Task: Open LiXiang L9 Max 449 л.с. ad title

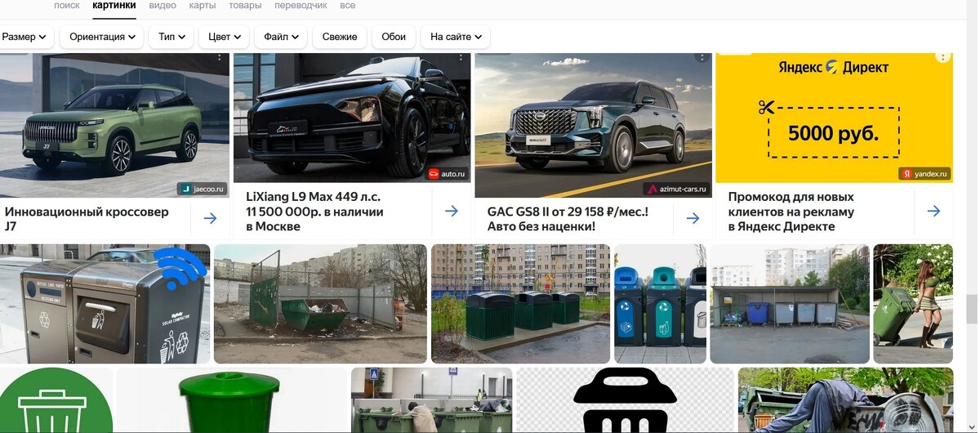Action: (314, 211)
